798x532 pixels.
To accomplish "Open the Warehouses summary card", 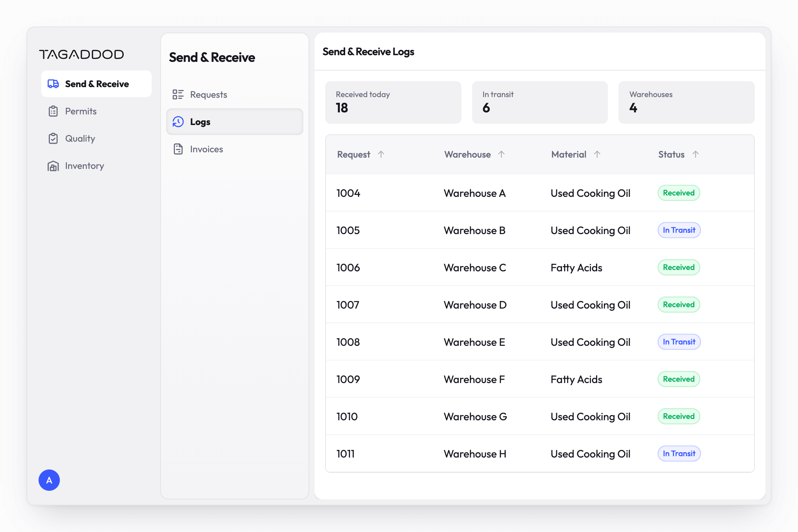I will pos(686,102).
